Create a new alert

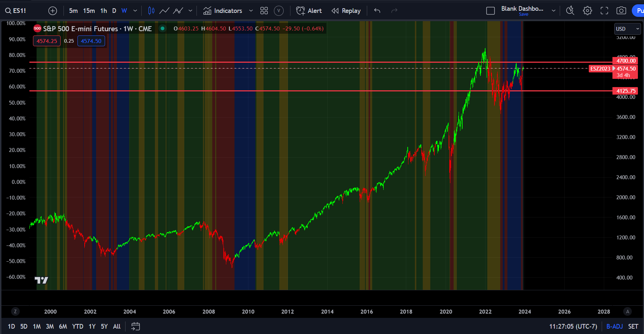(x=308, y=10)
